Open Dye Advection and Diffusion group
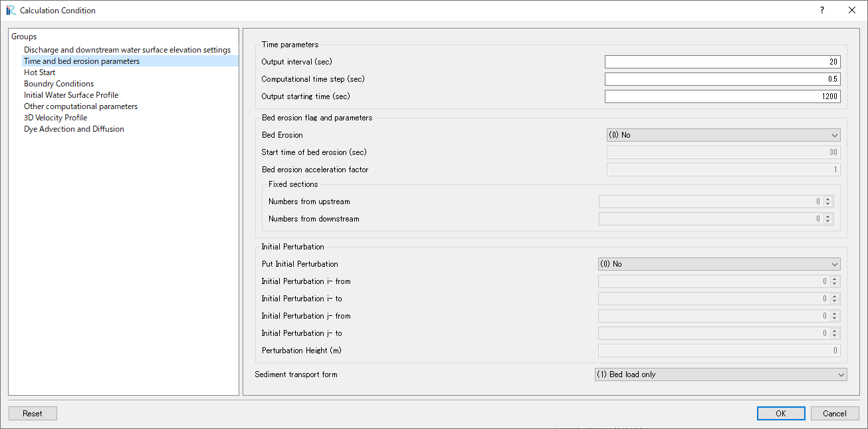 click(74, 129)
